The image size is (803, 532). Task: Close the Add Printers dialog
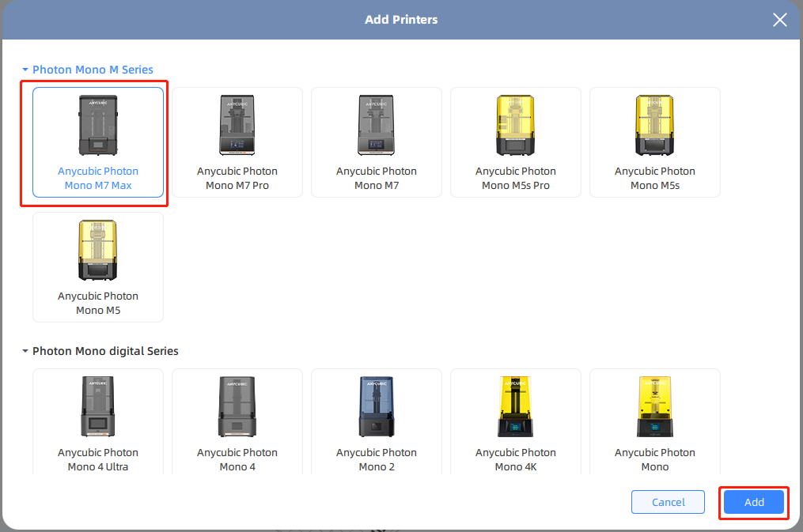pyautogui.click(x=780, y=20)
